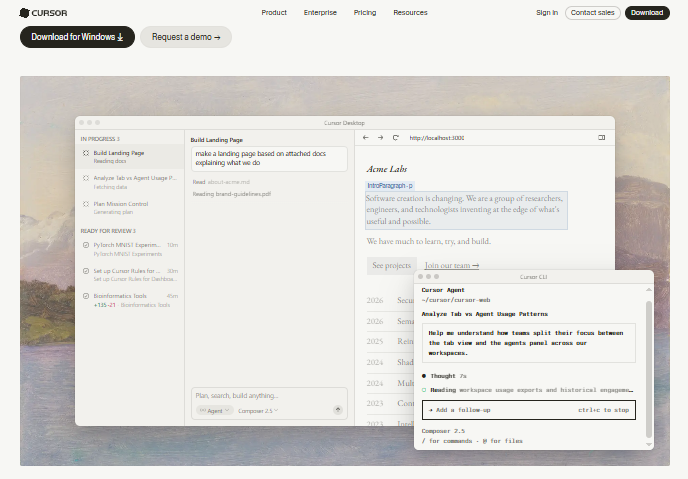Click IN PROGRESS 3 section header

[x=100, y=139]
